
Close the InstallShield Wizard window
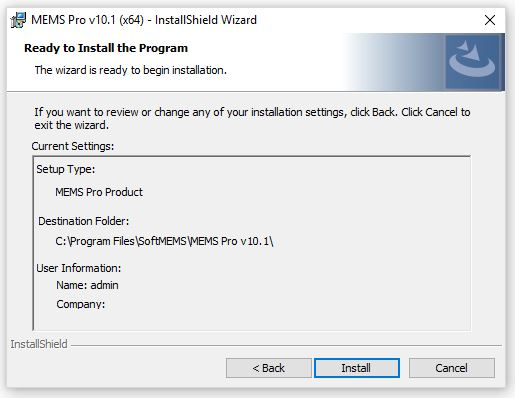tap(490, 20)
